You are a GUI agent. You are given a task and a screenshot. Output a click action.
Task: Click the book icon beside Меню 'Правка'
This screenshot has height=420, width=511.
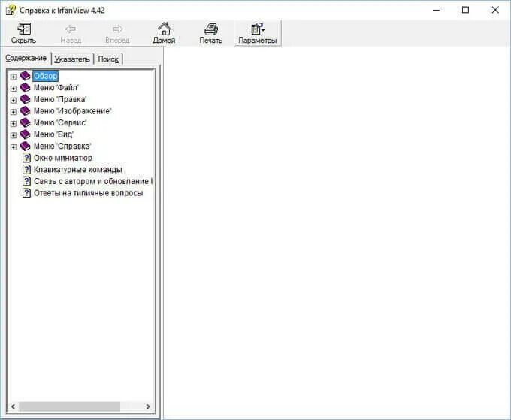(25, 99)
